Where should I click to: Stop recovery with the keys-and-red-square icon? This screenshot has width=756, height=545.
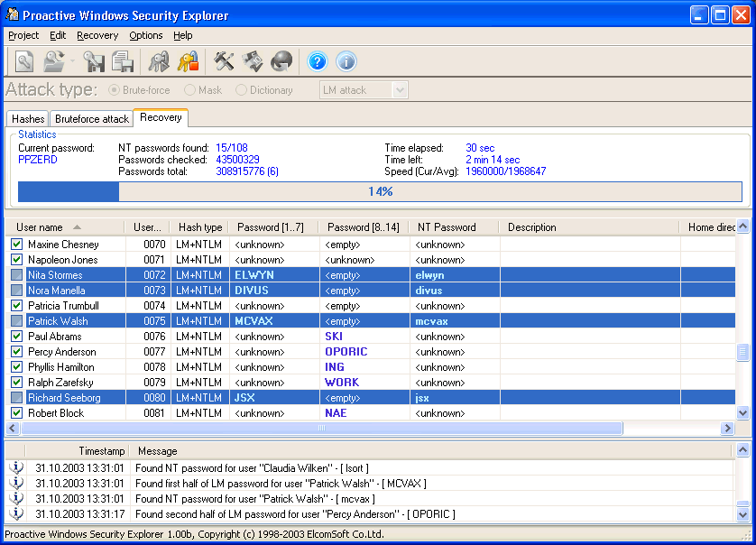pos(188,61)
